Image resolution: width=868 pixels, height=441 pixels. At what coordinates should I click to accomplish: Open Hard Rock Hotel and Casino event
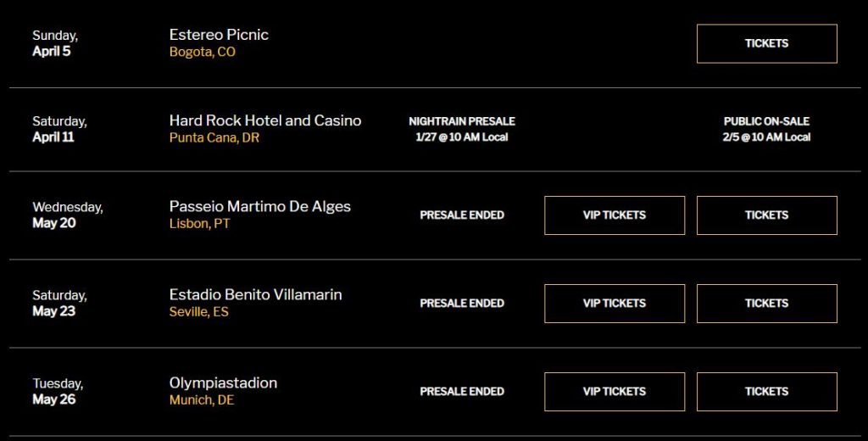(x=265, y=120)
